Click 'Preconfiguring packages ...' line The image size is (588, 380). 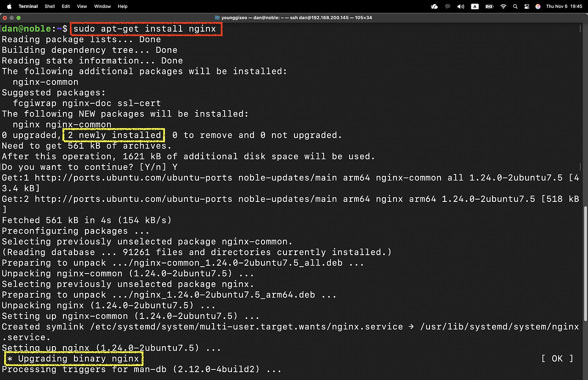[76, 231]
